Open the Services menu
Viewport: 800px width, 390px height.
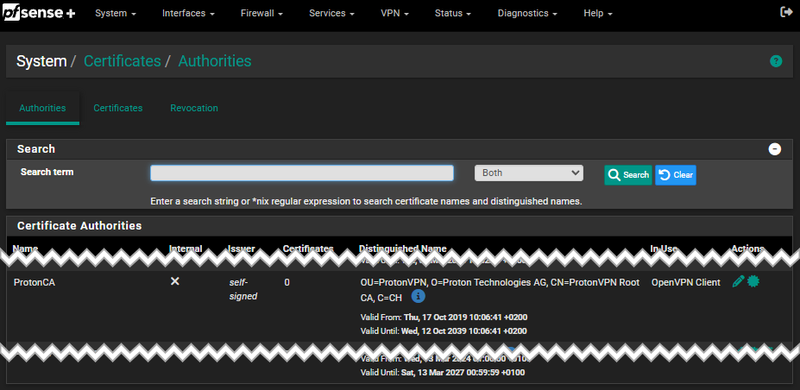[331, 14]
